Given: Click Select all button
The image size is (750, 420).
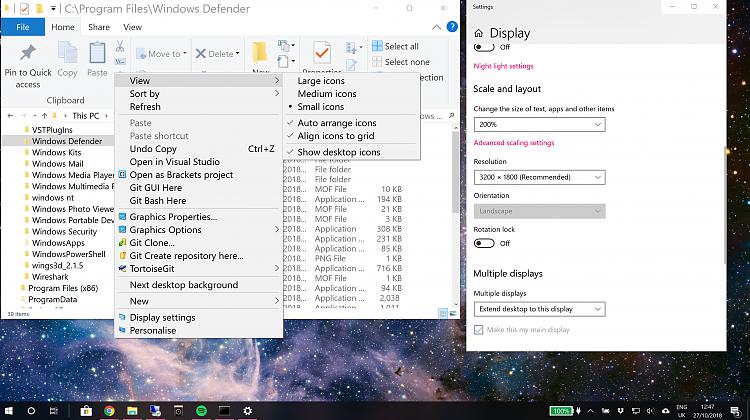Looking at the screenshot, I should 395,46.
